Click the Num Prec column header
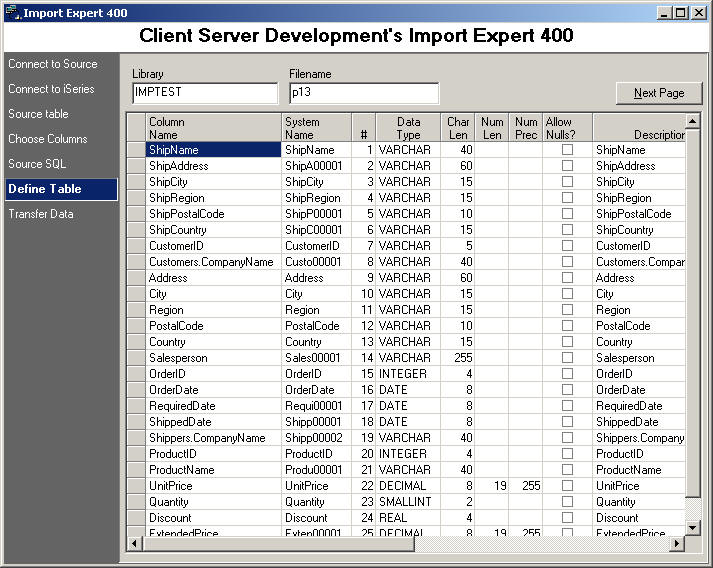 (x=526, y=128)
